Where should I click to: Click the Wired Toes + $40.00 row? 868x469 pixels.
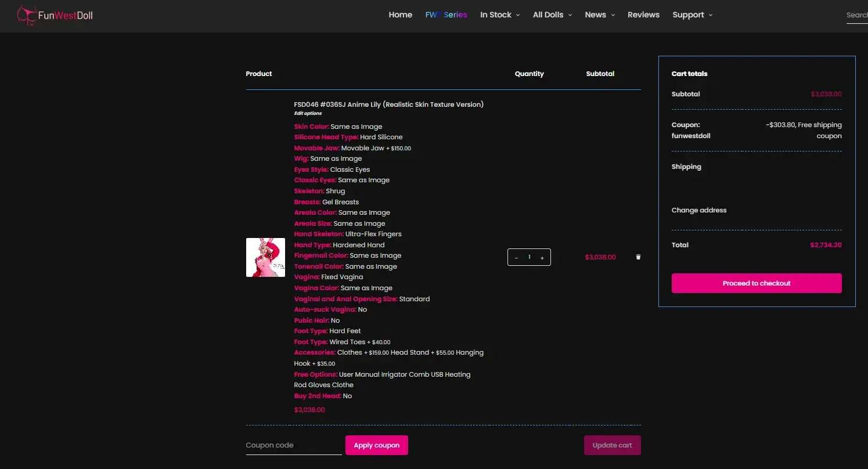click(x=342, y=342)
